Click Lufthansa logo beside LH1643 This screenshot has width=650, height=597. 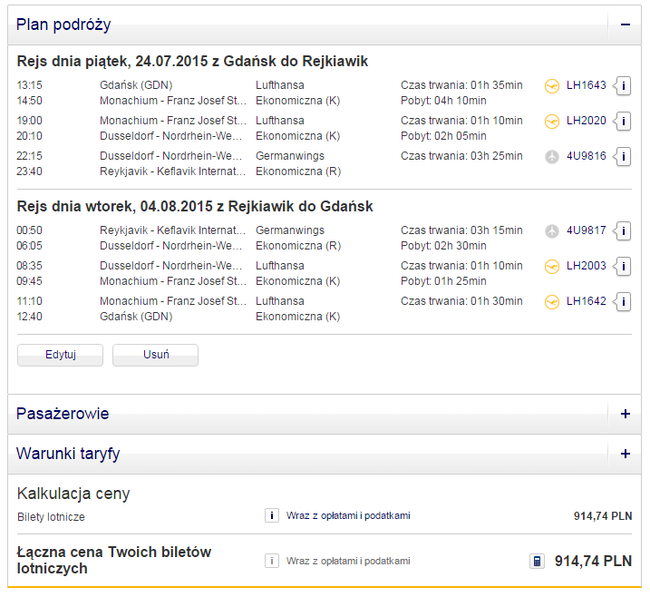coord(552,86)
